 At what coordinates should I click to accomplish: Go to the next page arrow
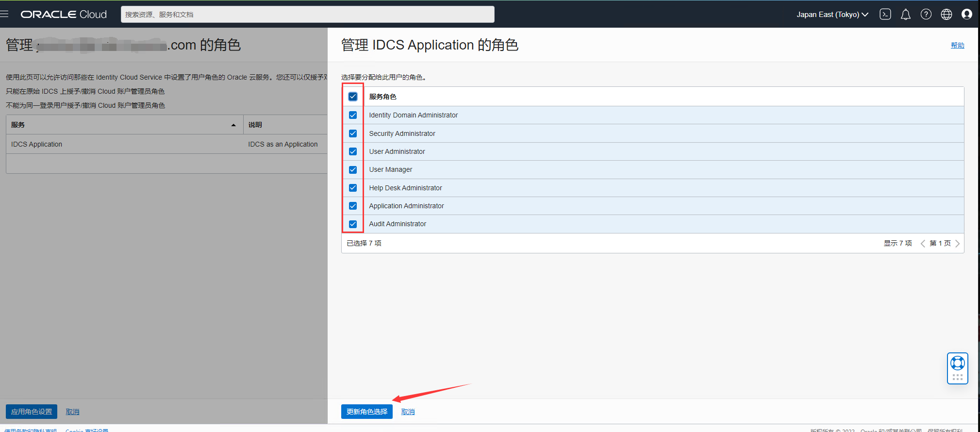click(957, 244)
